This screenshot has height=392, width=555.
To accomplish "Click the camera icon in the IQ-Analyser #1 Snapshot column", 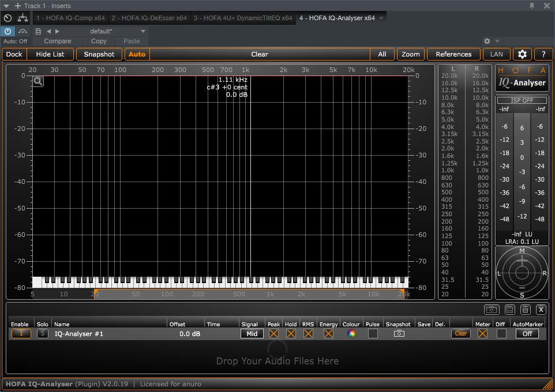I will click(x=398, y=333).
